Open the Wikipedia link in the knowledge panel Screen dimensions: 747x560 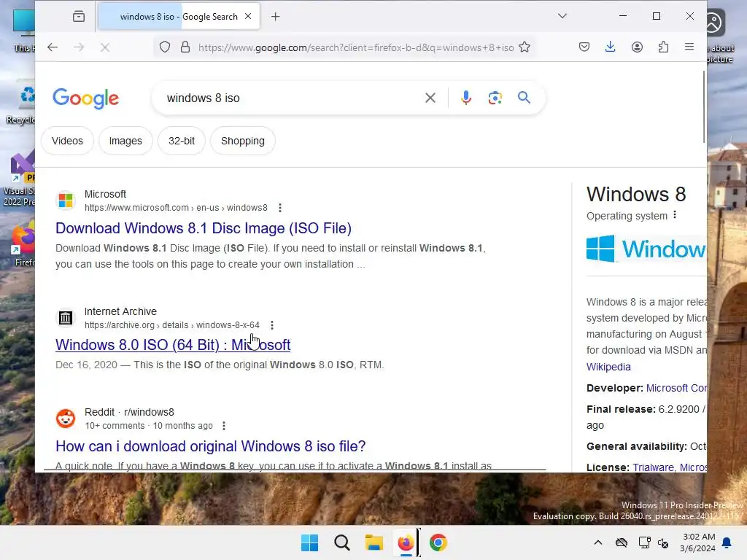click(x=608, y=367)
